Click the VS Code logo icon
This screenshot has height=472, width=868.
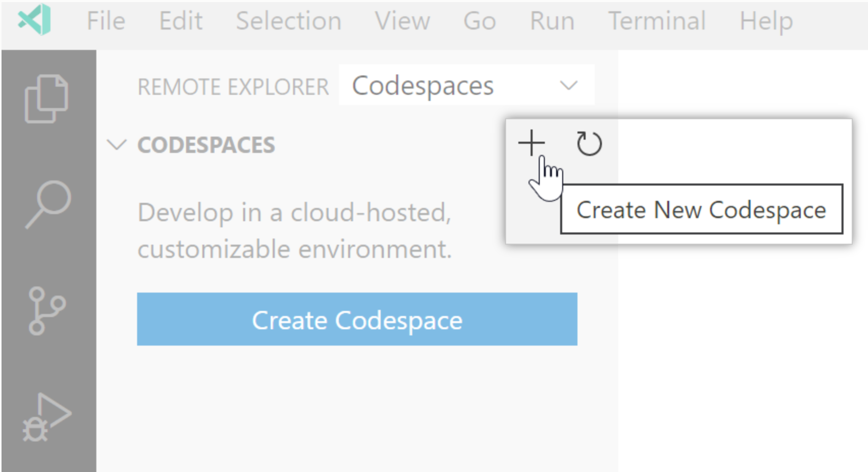point(35,20)
